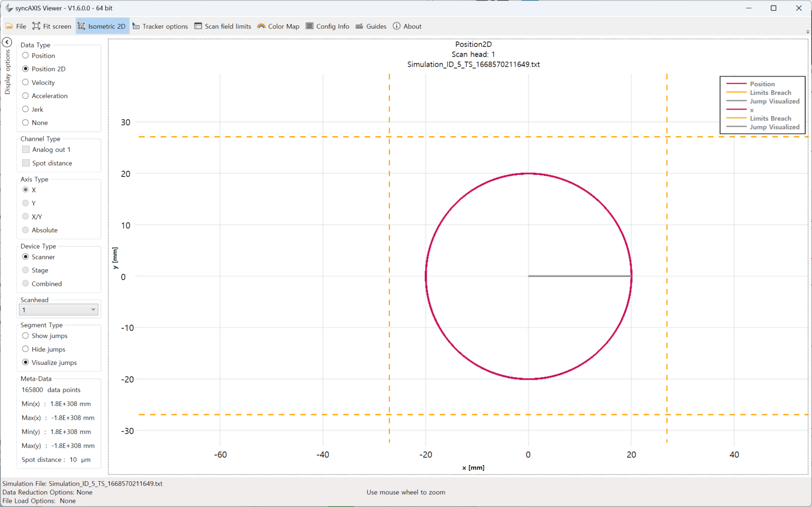Click the syncAXIS Viewer title bar app icon

(x=8, y=8)
